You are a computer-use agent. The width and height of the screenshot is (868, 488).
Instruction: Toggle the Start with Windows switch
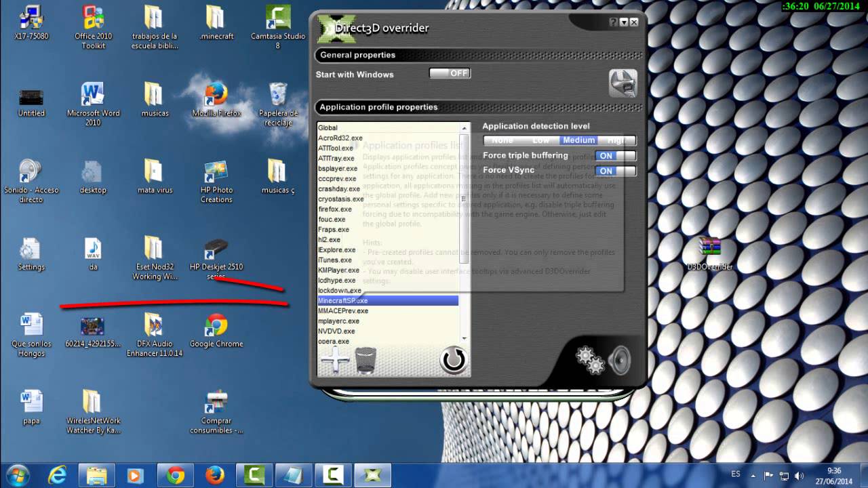450,73
